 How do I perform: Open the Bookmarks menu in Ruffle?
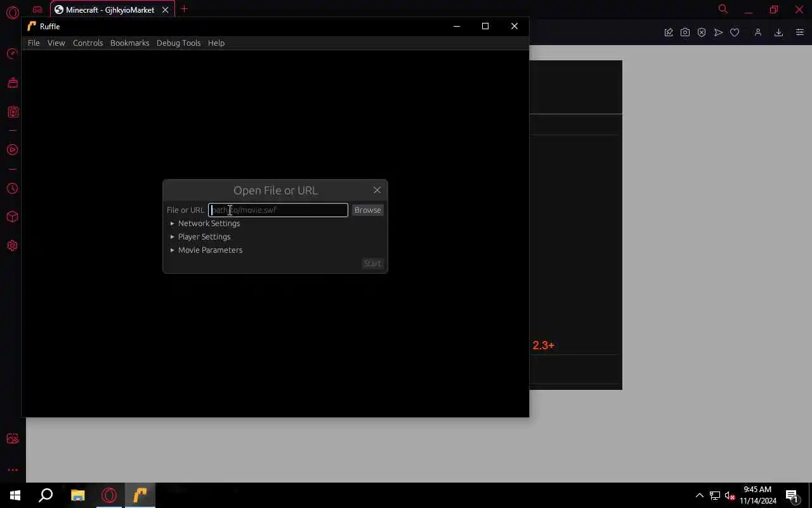(129, 43)
